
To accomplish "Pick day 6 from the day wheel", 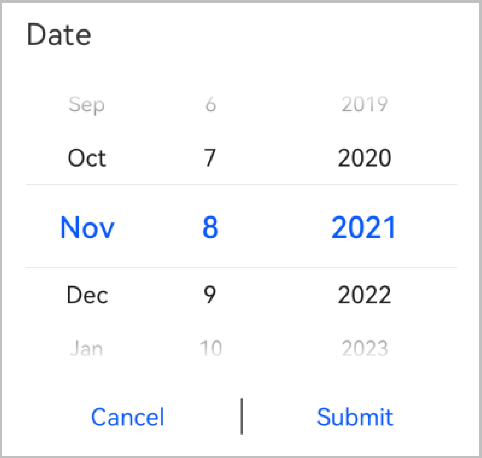I will tap(210, 105).
